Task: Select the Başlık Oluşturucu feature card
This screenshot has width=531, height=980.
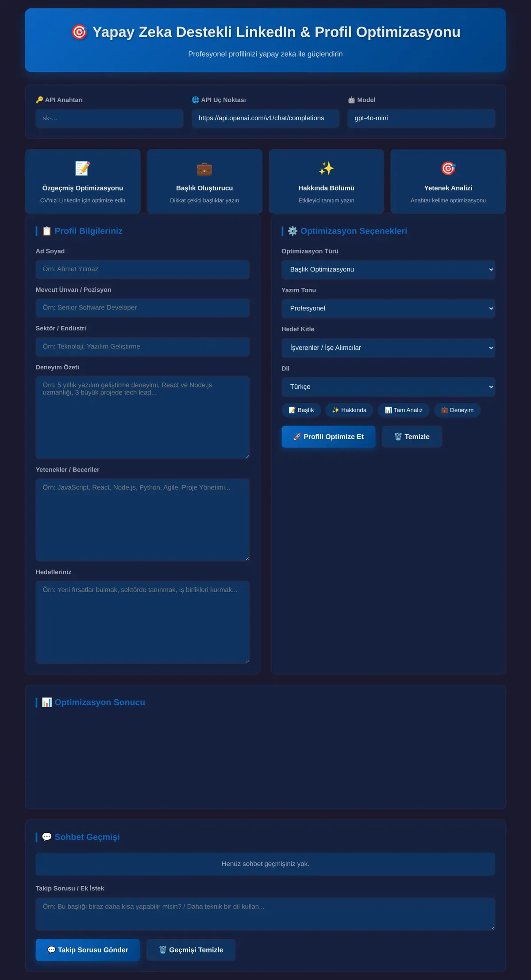Action: [204, 181]
